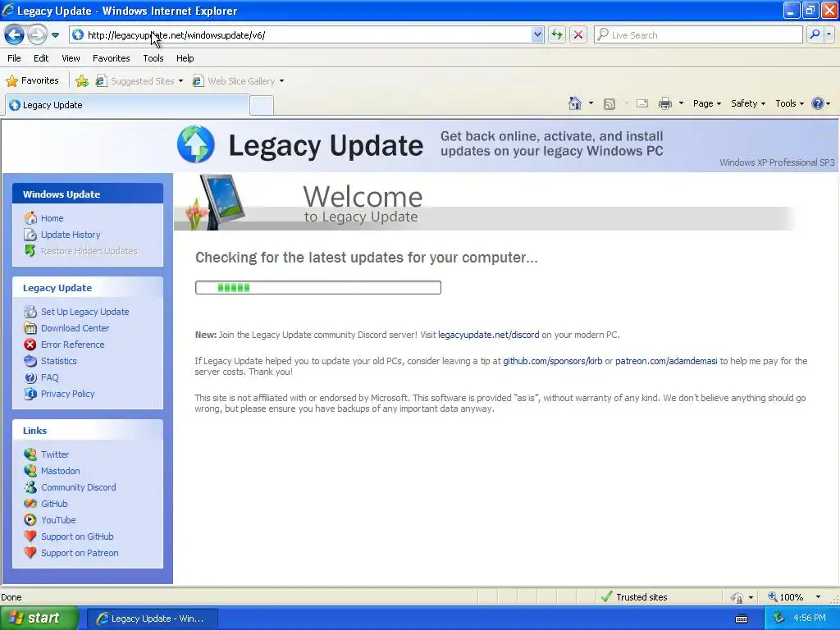Click the Statistics icon in sidebar
Viewport: 840px width, 630px height.
(x=30, y=361)
